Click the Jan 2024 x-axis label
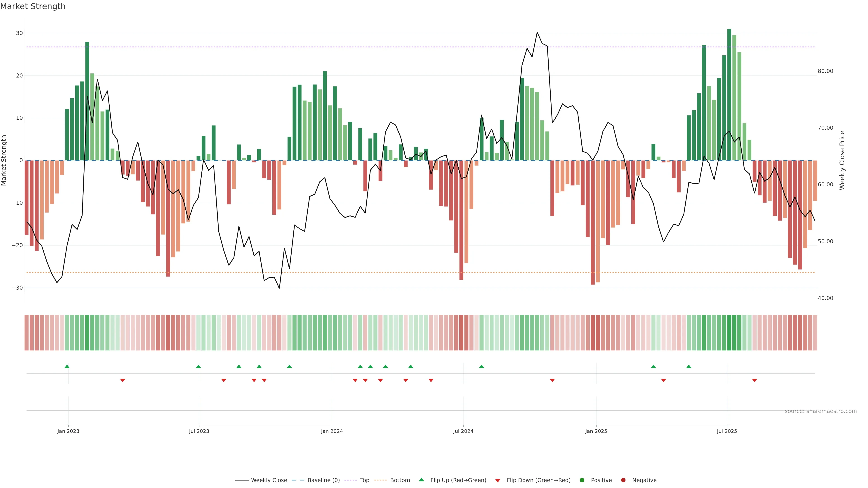 [x=332, y=431]
